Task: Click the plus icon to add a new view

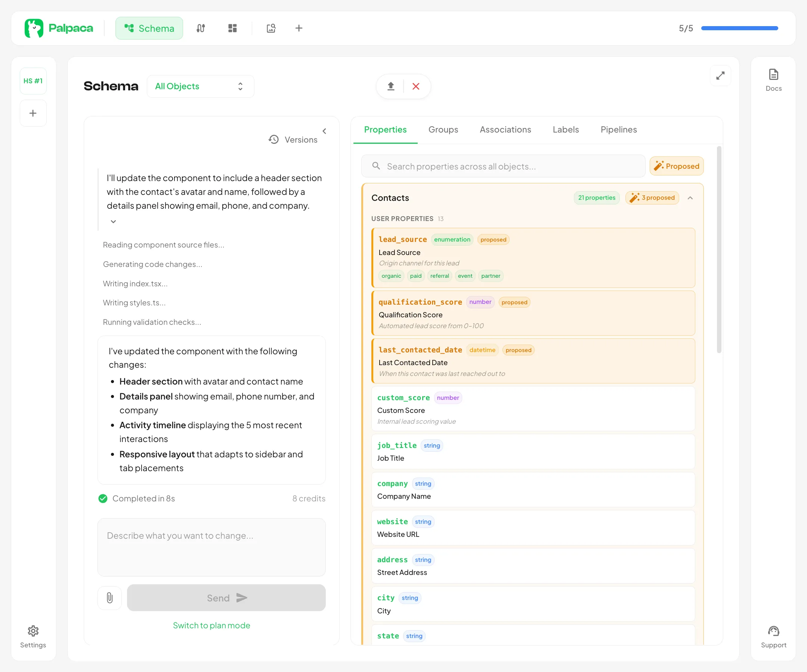Action: [299, 28]
